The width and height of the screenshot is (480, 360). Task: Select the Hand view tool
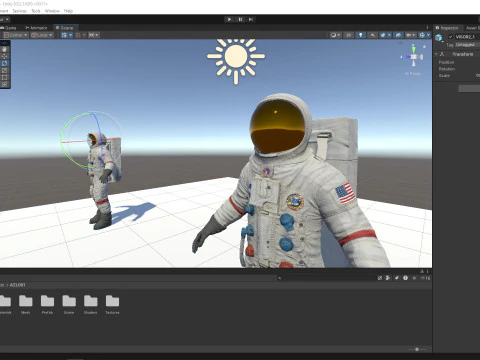[4, 49]
